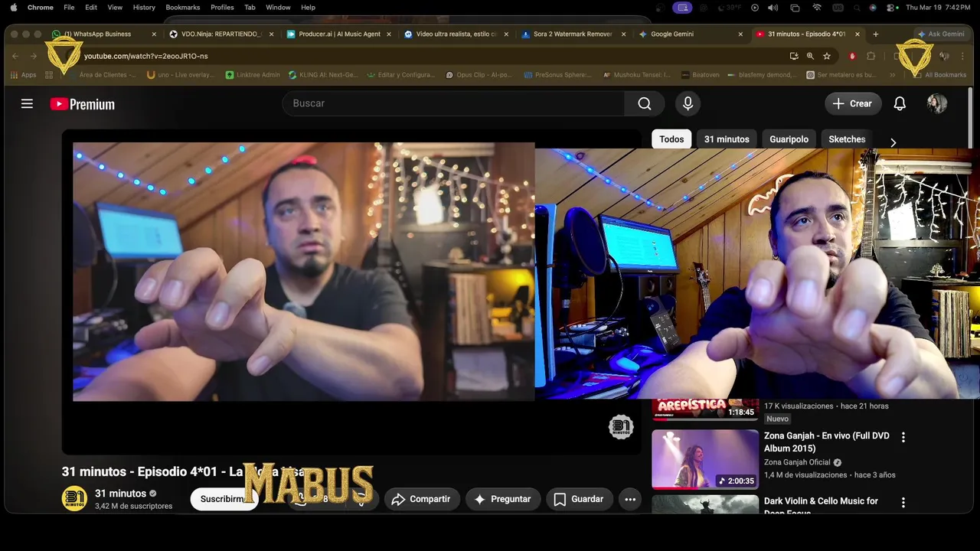Viewport: 980px width, 551px height.
Task: Click the Crear button
Action: pos(853,104)
